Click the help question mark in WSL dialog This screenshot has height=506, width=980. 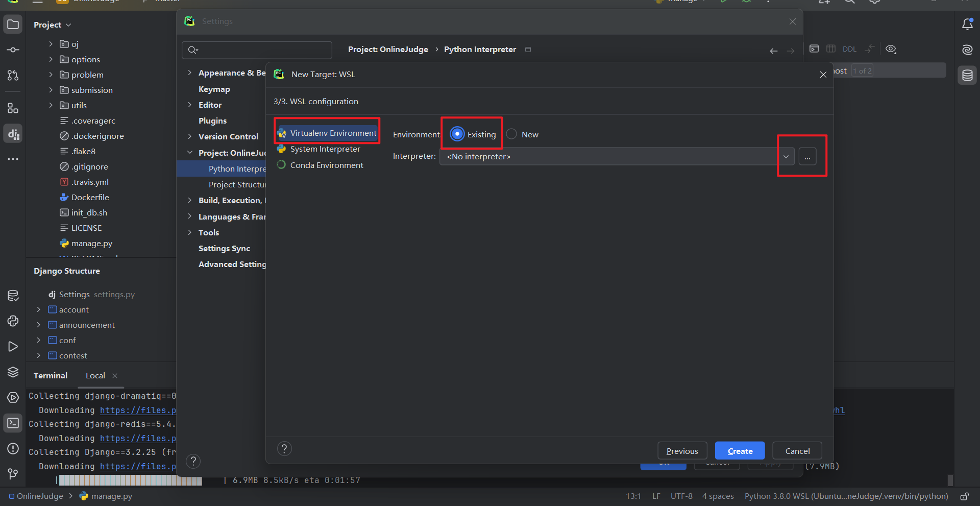(x=284, y=449)
